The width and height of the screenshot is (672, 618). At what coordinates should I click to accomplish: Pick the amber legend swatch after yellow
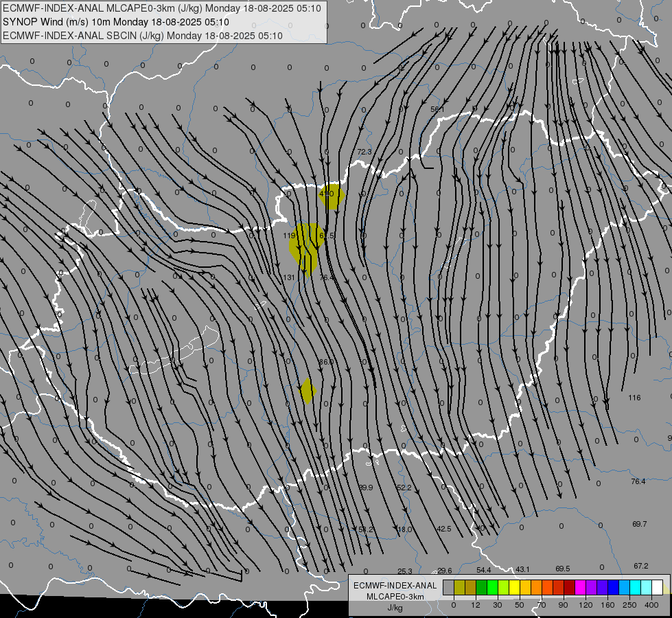526,587
